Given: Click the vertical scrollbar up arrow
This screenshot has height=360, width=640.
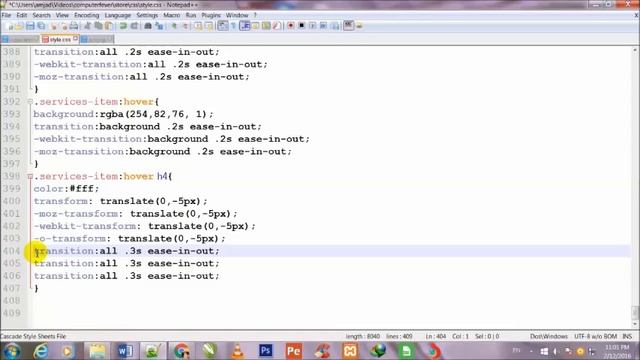Looking at the screenshot, I should tap(635, 50).
